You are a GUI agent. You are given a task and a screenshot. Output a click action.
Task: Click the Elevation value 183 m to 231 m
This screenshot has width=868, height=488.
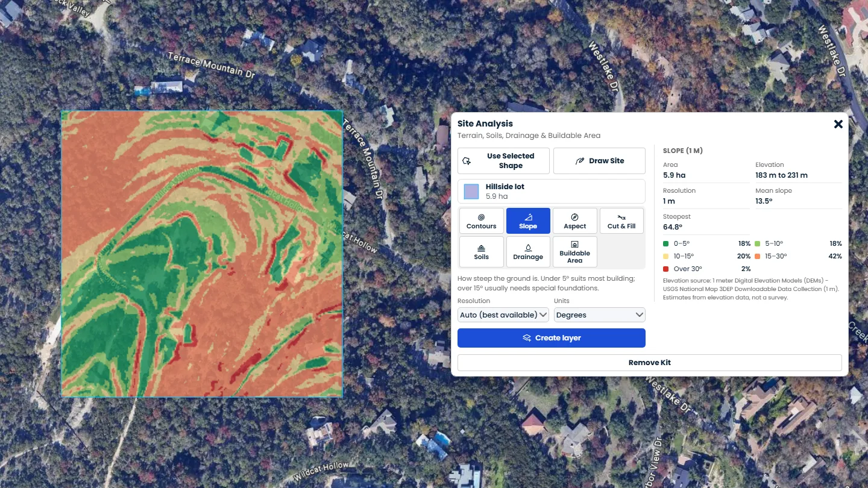click(781, 175)
